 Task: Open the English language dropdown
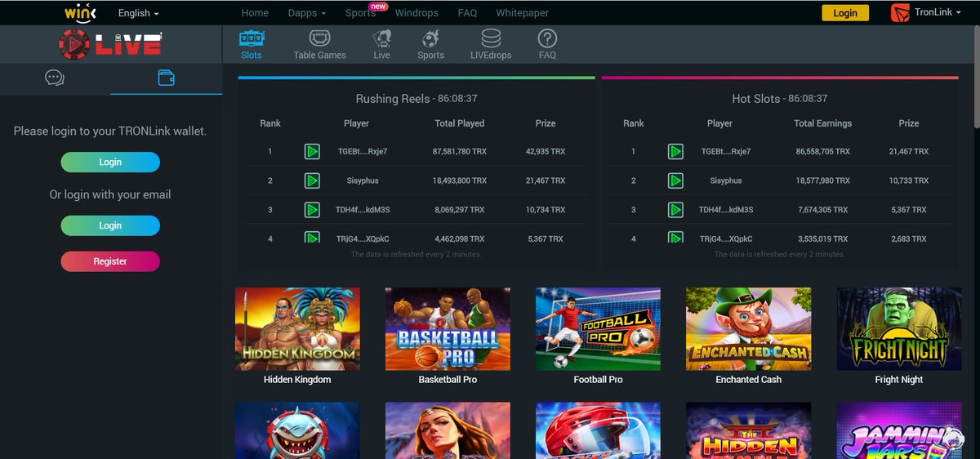(139, 13)
